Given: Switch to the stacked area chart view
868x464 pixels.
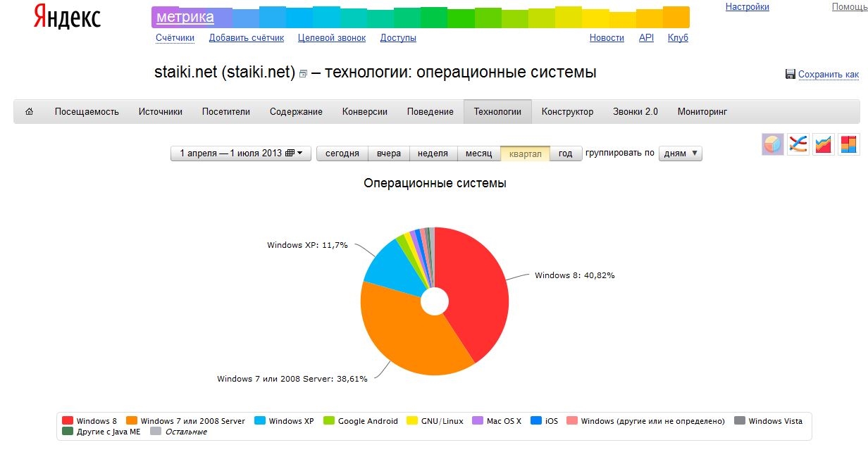Looking at the screenshot, I should pos(824,144).
